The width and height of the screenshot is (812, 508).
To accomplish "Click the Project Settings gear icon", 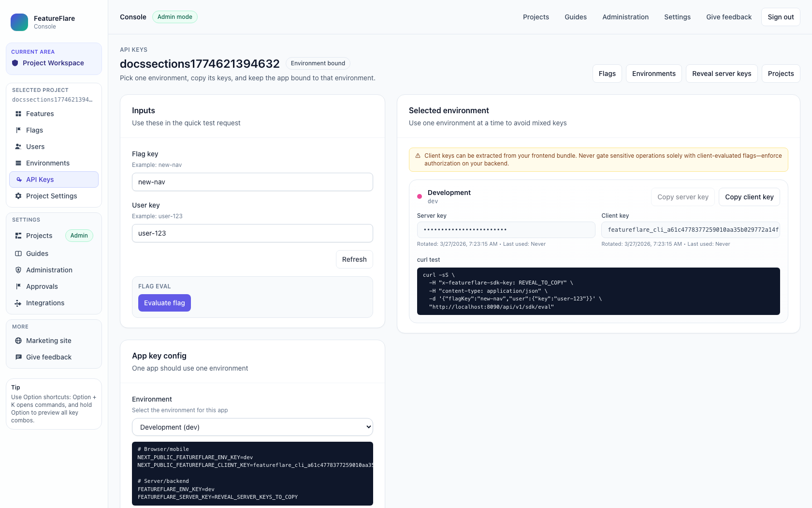I will tap(18, 196).
